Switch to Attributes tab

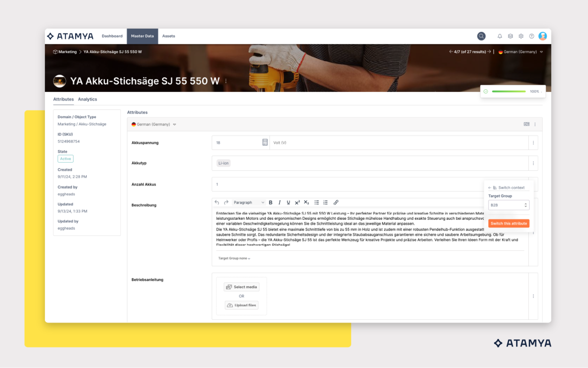point(63,100)
